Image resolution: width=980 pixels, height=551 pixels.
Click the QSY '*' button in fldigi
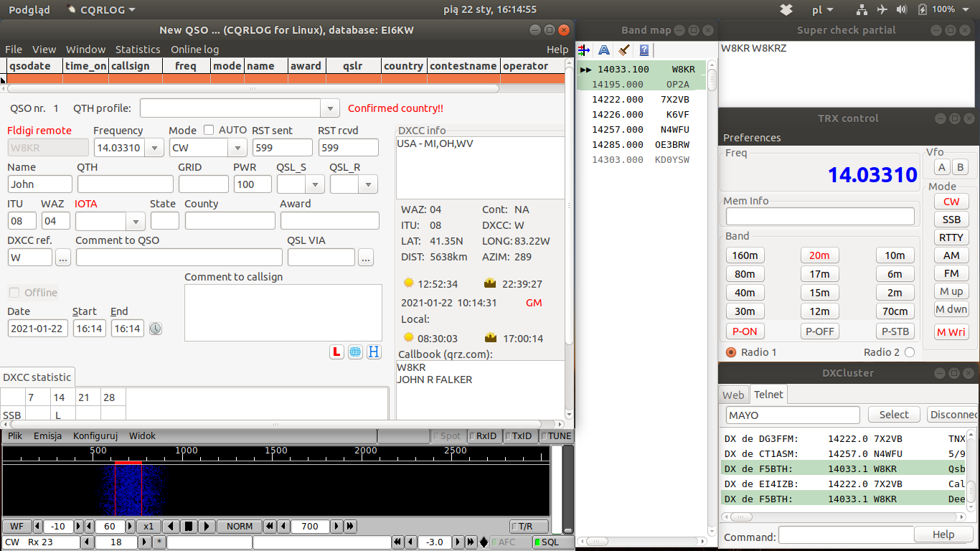159,542
